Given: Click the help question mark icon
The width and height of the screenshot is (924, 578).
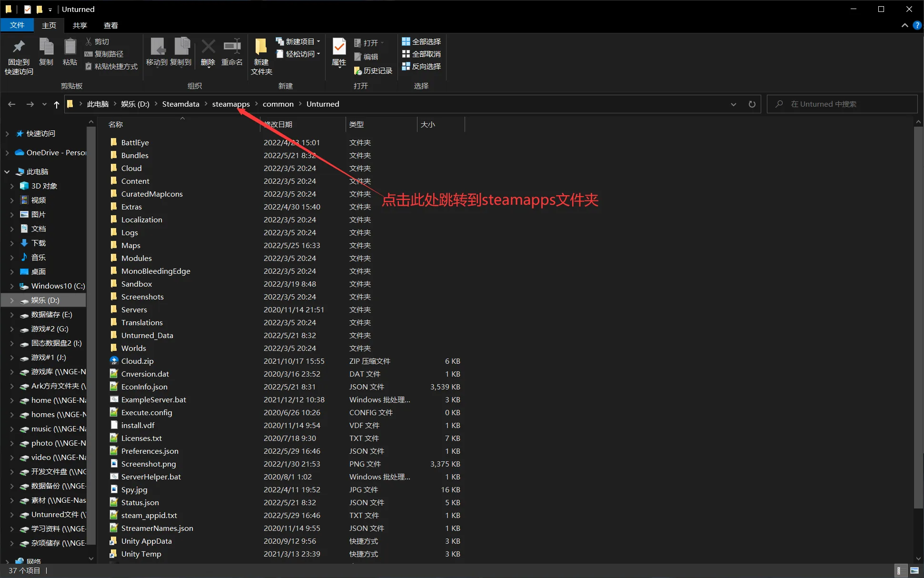Looking at the screenshot, I should click(x=917, y=25).
